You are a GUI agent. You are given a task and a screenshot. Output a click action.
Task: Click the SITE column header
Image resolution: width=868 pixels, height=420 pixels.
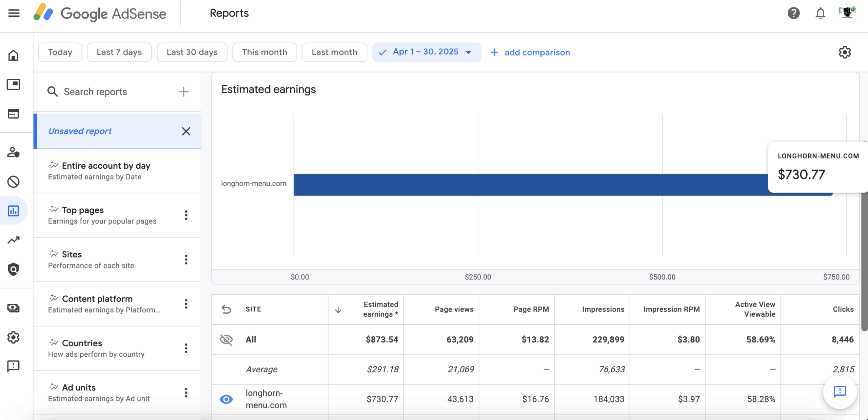pyautogui.click(x=253, y=309)
